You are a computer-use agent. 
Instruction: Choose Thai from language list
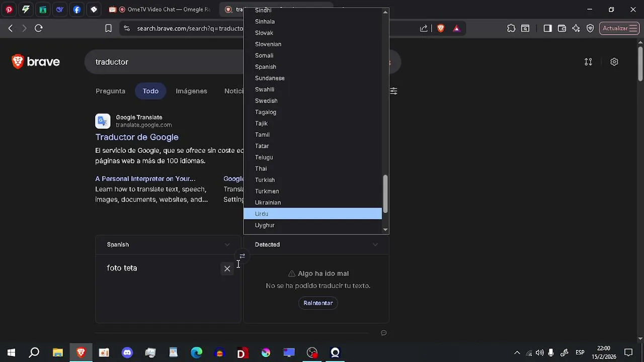(312, 168)
